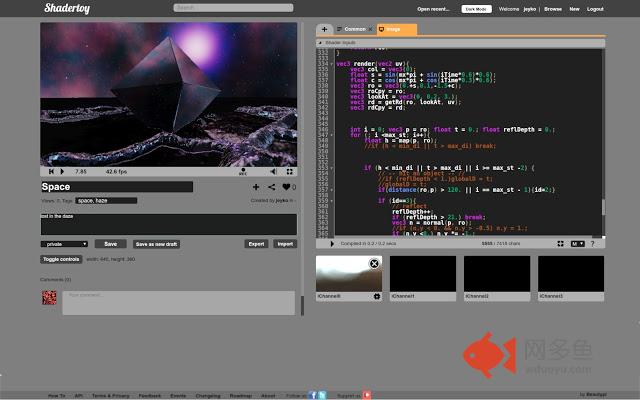Image resolution: width=640 pixels, height=400 pixels.
Task: Toggle fullscreen code editor
Action: 560,244
